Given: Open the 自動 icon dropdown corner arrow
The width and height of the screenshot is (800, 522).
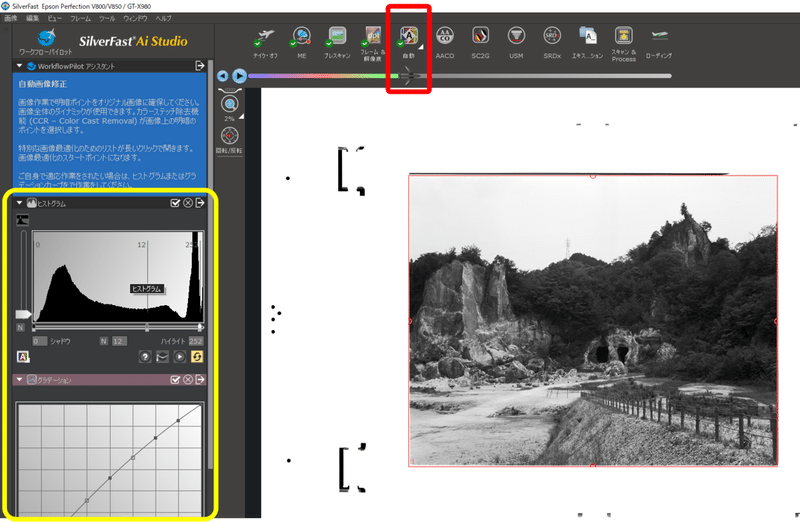Looking at the screenshot, I should (421, 47).
